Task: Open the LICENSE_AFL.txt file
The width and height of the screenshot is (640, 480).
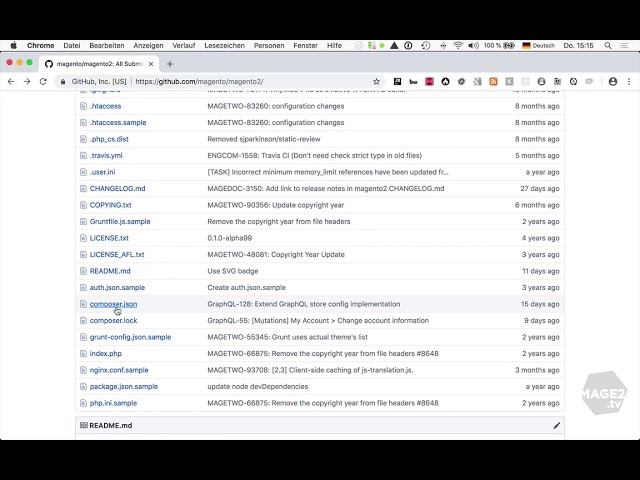Action: [117, 255]
